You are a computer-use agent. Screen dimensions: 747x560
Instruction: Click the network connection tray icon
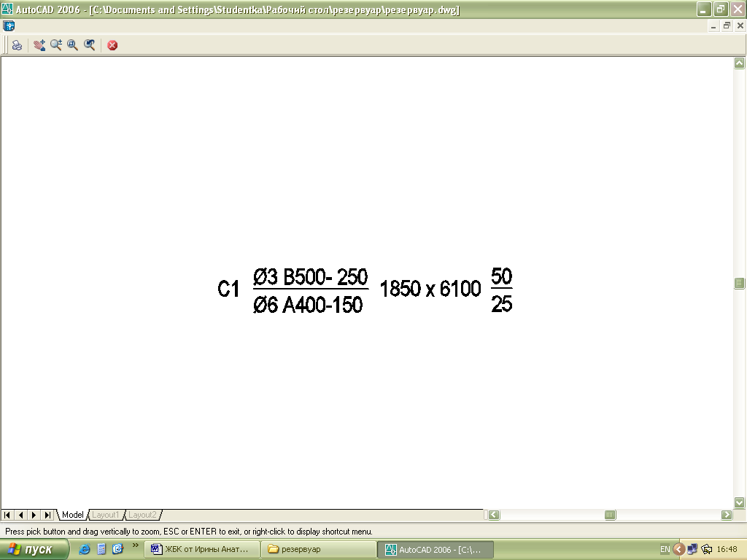tap(693, 550)
